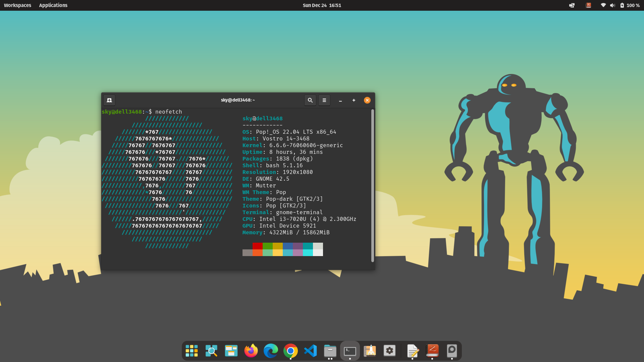Select the Terminal icon in the dock
Viewport: 644px width, 362px height.
tap(350, 351)
